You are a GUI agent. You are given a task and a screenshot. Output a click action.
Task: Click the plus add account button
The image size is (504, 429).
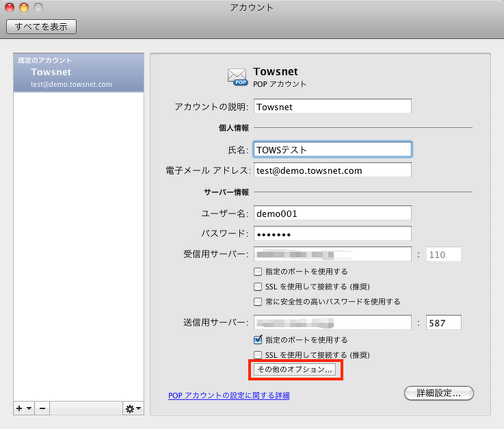[19, 408]
